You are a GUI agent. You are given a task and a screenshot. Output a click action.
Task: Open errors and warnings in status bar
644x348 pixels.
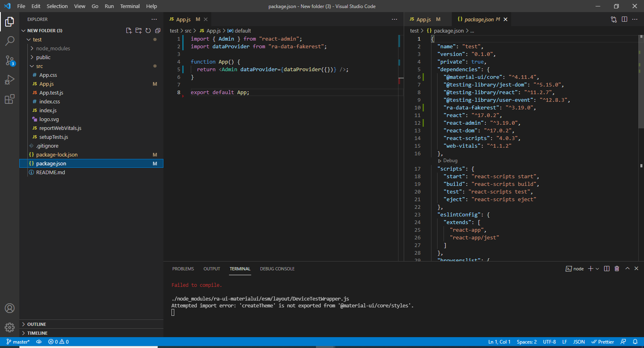tap(58, 342)
